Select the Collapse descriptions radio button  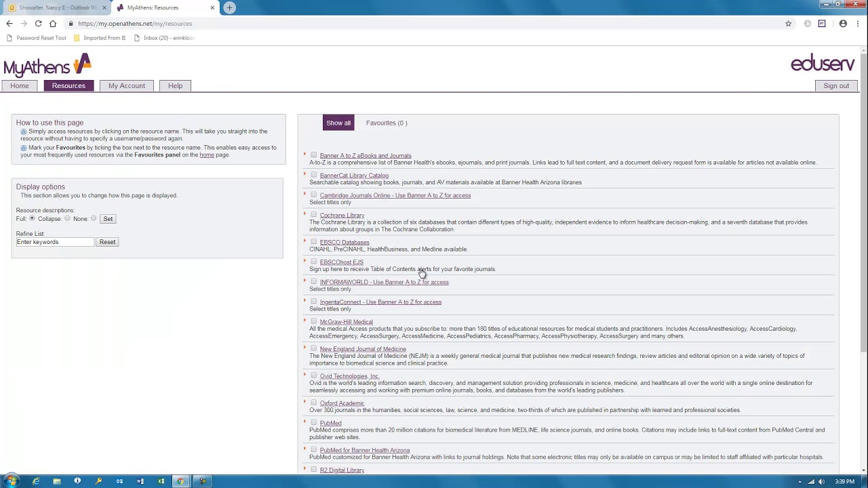point(67,218)
